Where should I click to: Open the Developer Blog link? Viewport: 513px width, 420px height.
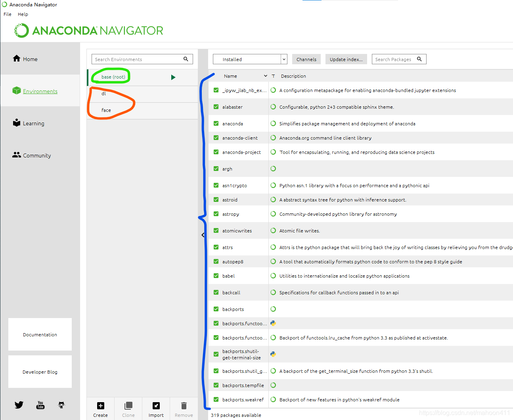point(40,372)
